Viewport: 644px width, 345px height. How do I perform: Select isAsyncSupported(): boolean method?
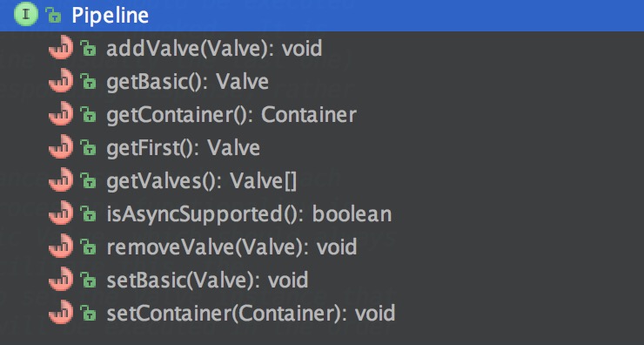[249, 214]
